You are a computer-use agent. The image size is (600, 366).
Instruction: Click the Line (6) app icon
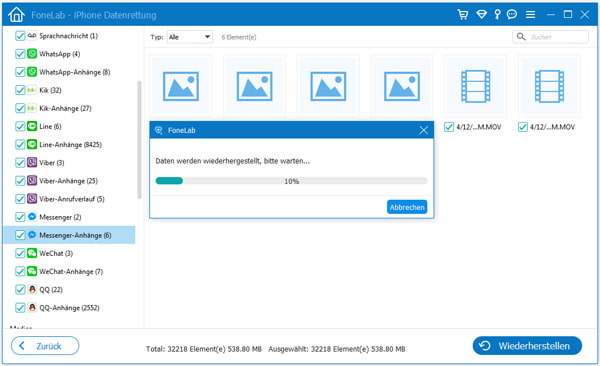(32, 126)
